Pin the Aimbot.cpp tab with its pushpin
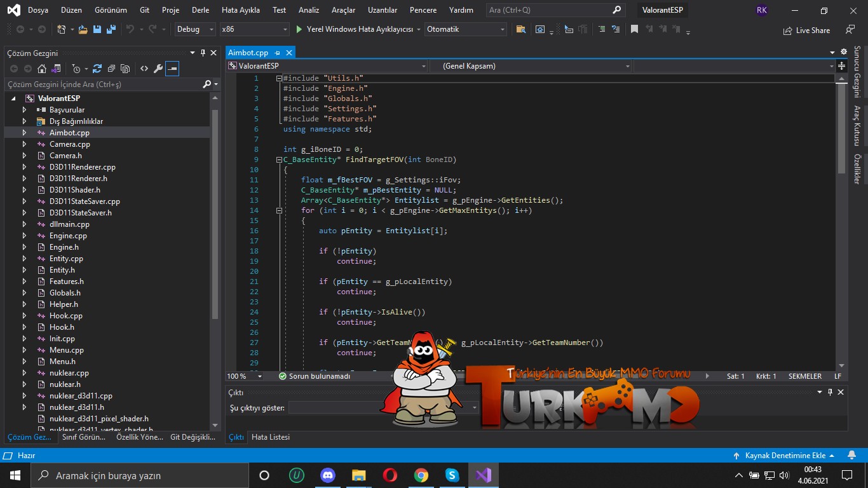 point(278,53)
